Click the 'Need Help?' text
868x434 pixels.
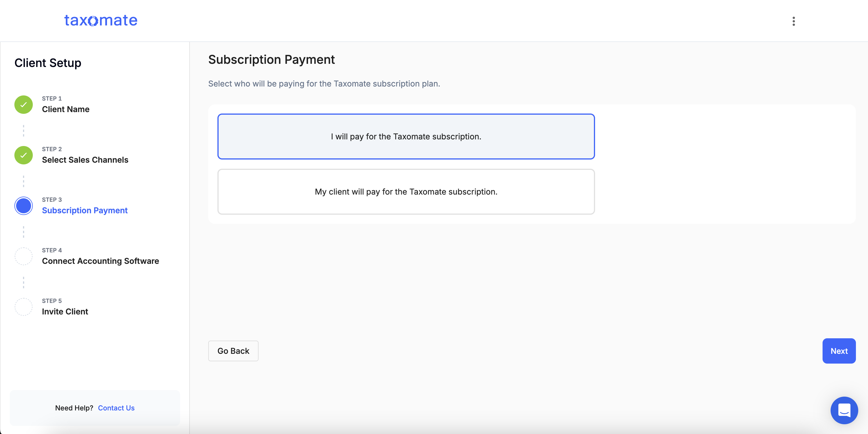pos(74,408)
